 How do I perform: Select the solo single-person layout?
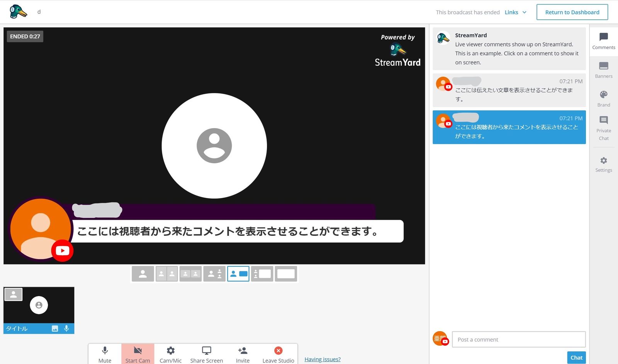pyautogui.click(x=143, y=274)
